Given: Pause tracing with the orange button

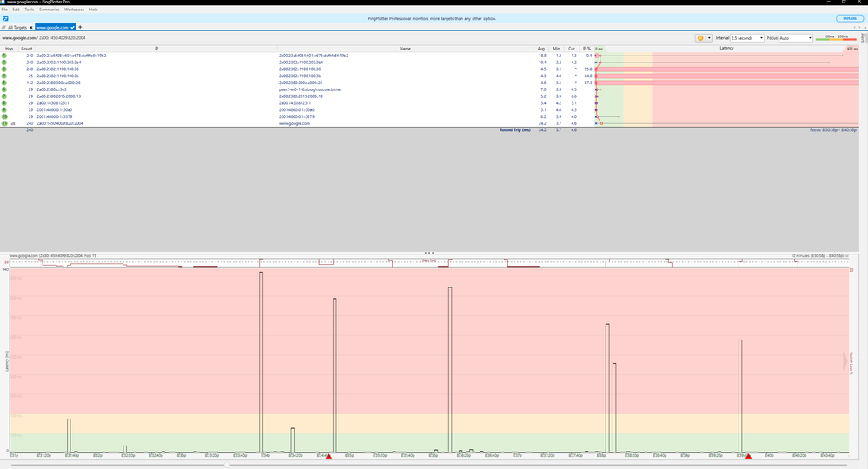Looking at the screenshot, I should 700,38.
